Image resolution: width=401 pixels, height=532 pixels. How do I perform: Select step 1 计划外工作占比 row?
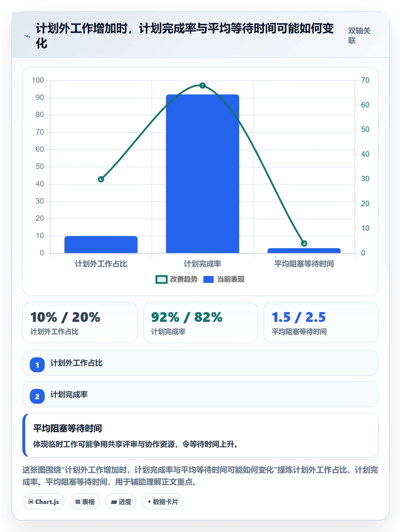point(200,363)
